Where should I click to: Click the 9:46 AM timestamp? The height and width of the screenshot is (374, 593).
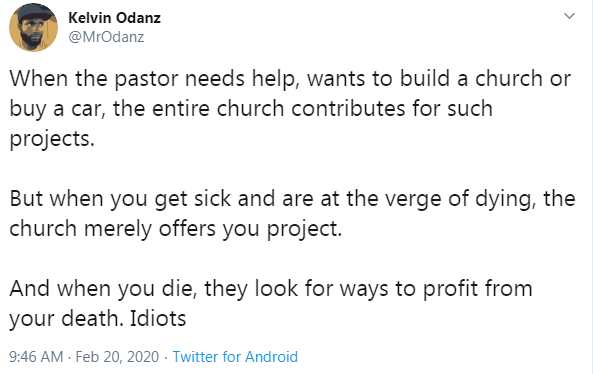coord(36,357)
